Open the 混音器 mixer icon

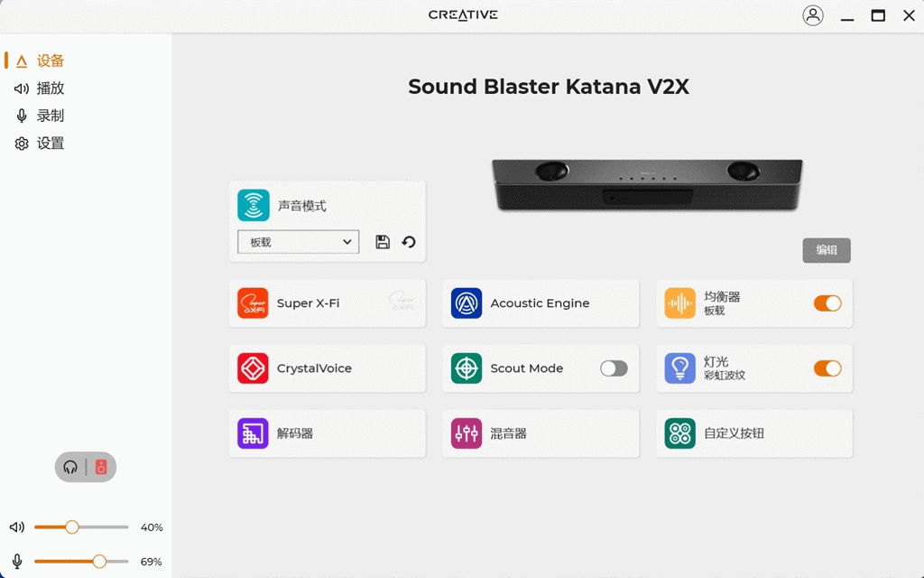click(467, 433)
